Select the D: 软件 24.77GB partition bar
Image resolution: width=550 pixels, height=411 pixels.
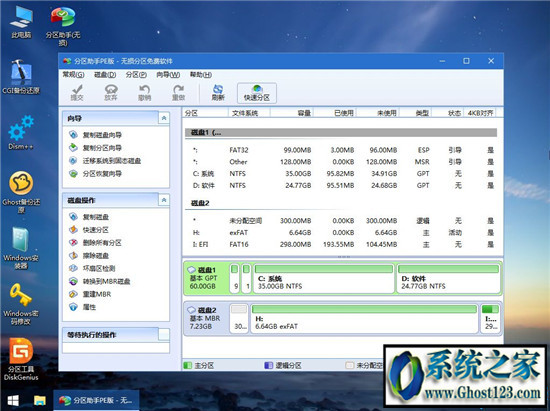coord(449,278)
